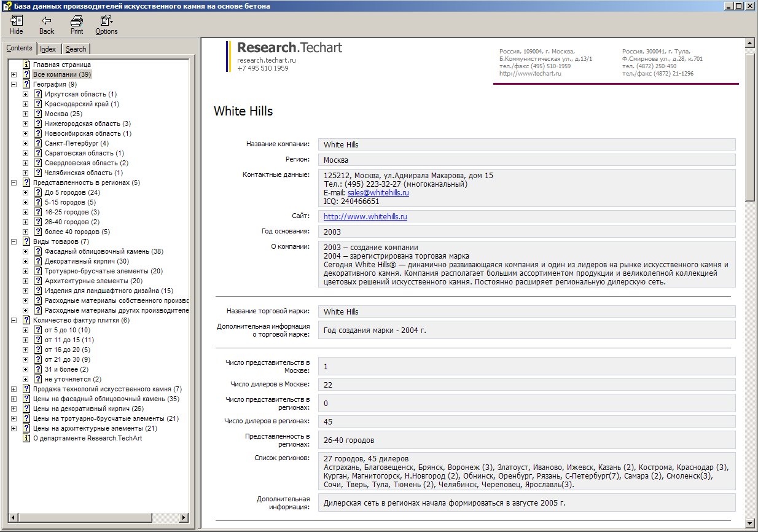Expand Продажа технологий искусственного камня (7) node
The image size is (758, 532).
point(14,389)
